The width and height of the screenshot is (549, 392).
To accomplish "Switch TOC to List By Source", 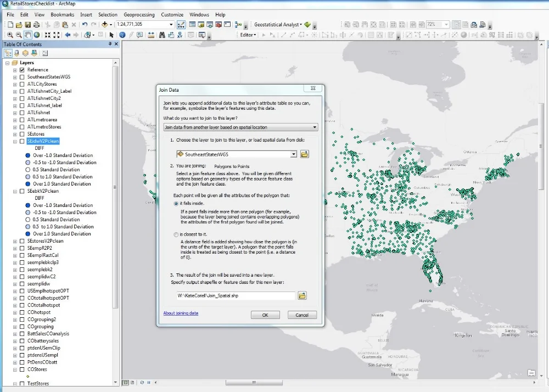I will pos(16,53).
